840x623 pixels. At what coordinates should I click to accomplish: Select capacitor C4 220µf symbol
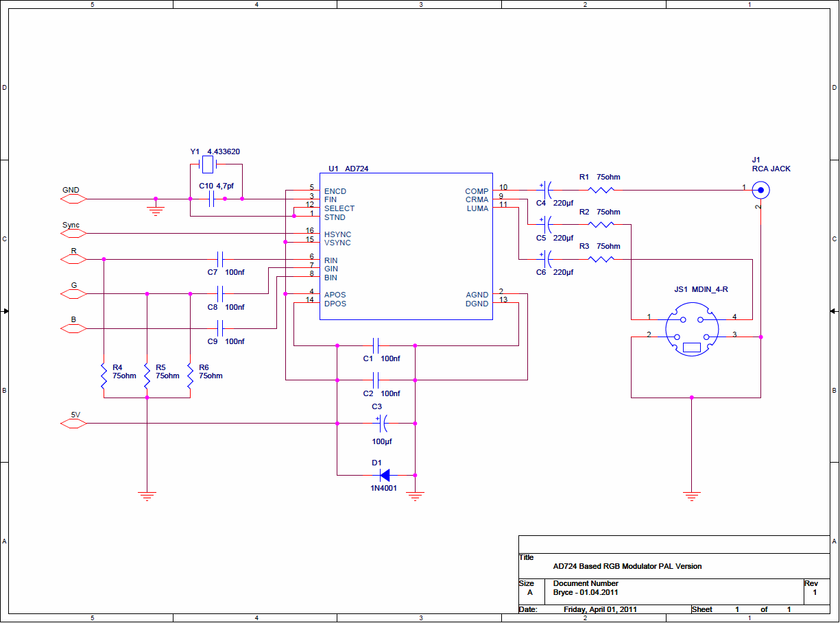547,189
